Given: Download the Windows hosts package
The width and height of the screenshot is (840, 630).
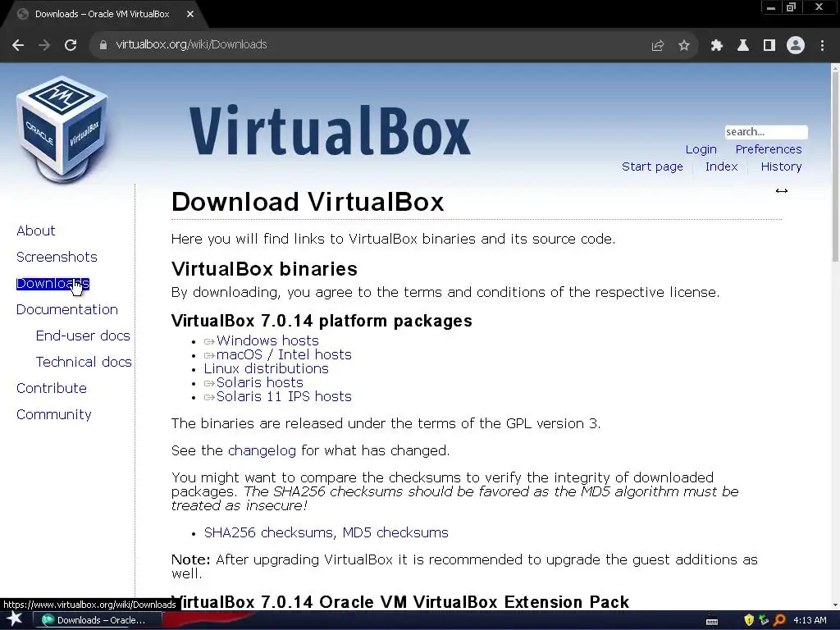Looking at the screenshot, I should (x=267, y=340).
